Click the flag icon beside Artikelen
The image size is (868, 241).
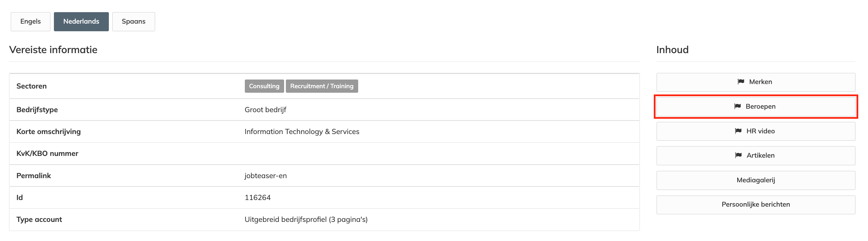pyautogui.click(x=738, y=155)
